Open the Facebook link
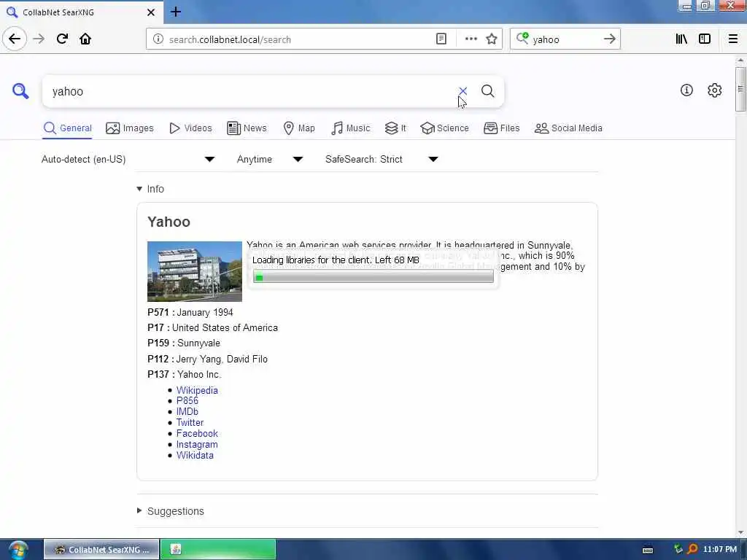 click(197, 433)
